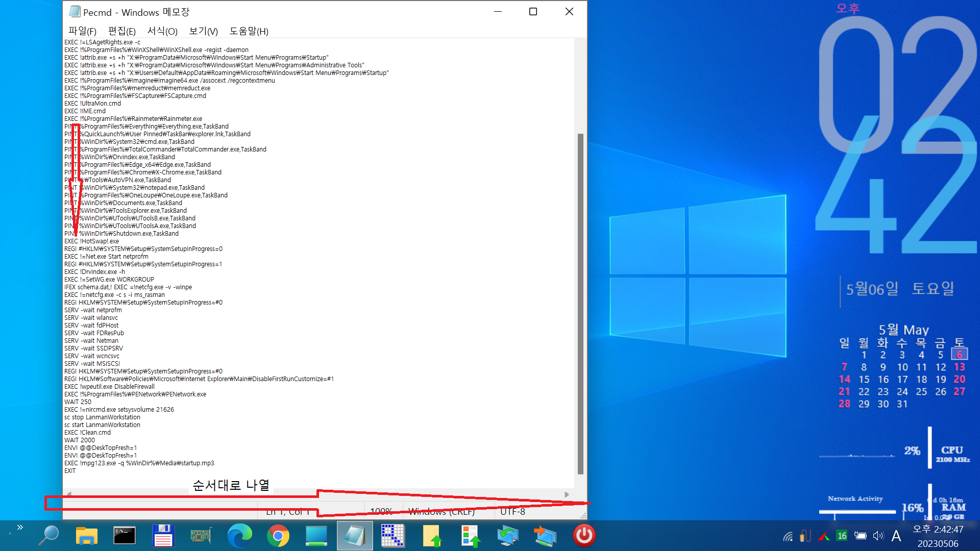Viewport: 980px width, 551px height.
Task: Open the 파일(F) menu in Notepad
Action: [82, 31]
